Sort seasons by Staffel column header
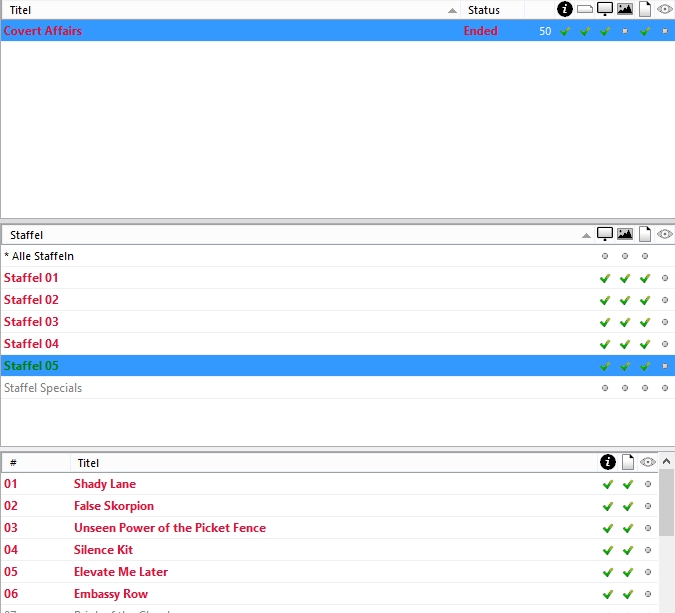 297,235
